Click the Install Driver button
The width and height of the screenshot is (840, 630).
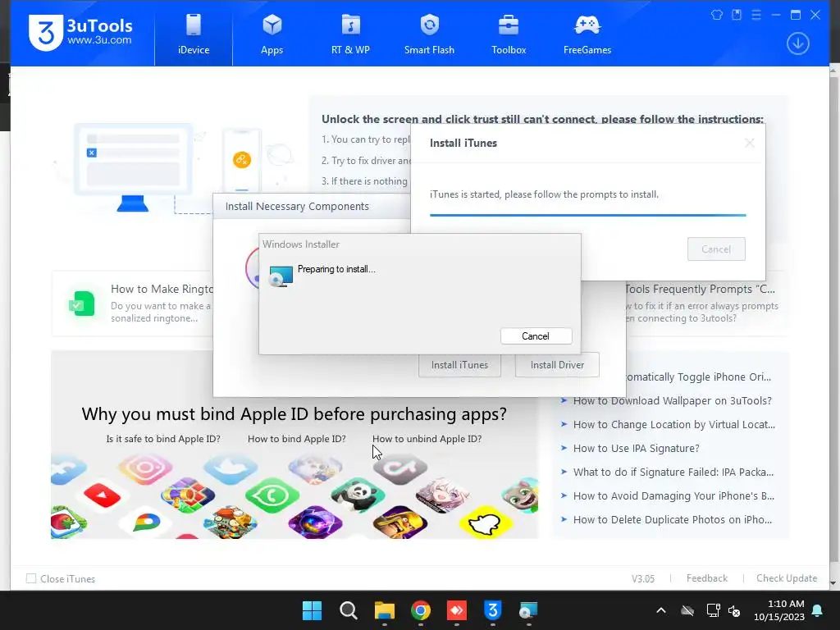point(557,365)
